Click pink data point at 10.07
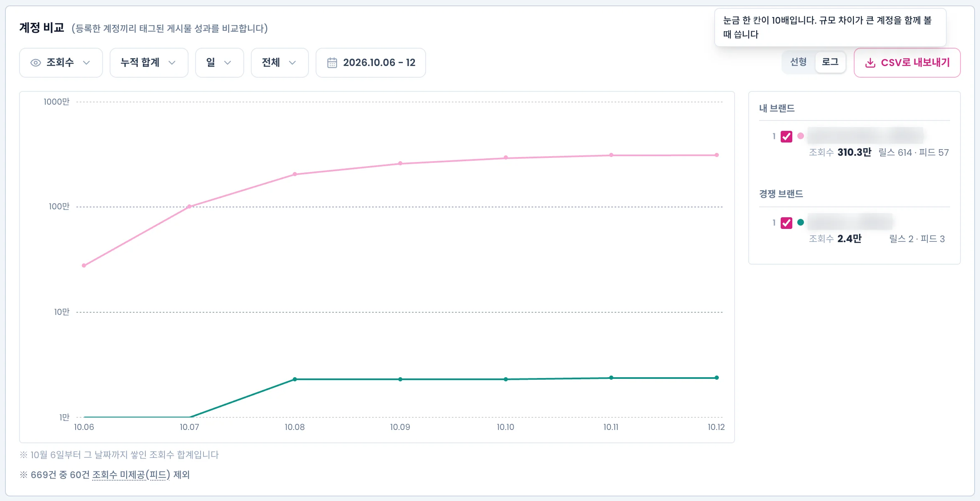Viewport: 980px width, 501px height. point(189,206)
